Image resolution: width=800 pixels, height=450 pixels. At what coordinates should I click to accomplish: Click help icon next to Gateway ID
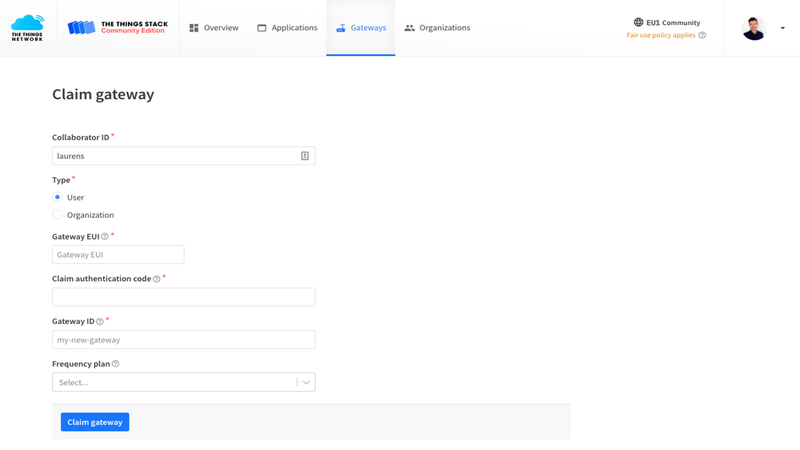(x=100, y=322)
